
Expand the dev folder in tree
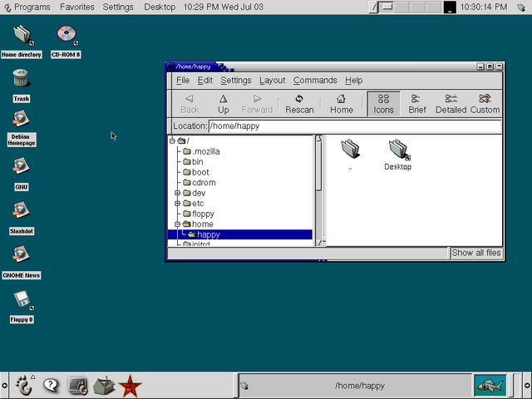click(177, 193)
